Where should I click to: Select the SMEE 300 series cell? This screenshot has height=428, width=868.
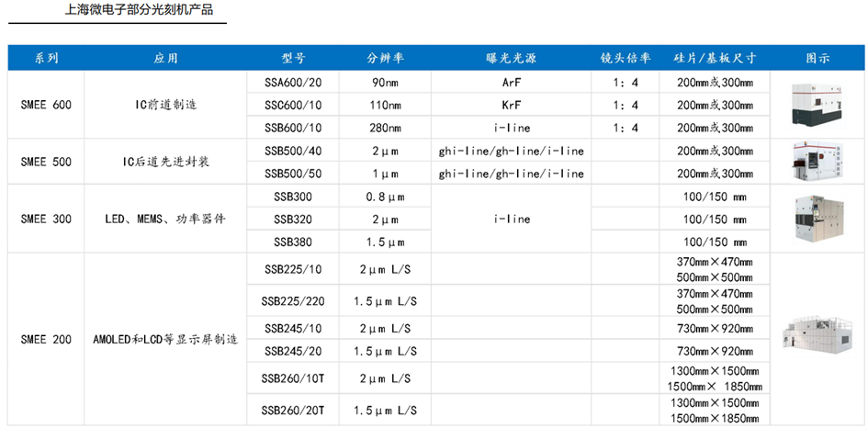click(46, 220)
